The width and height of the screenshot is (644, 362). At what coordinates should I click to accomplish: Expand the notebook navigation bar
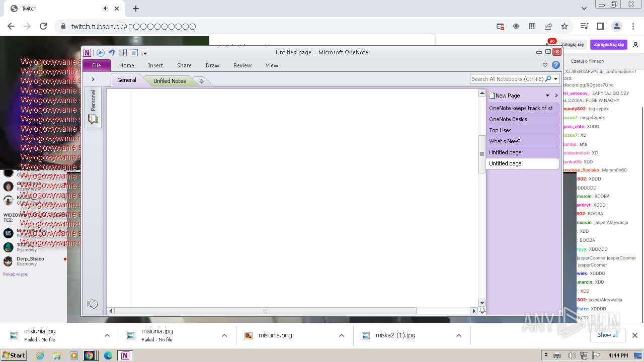click(x=93, y=79)
